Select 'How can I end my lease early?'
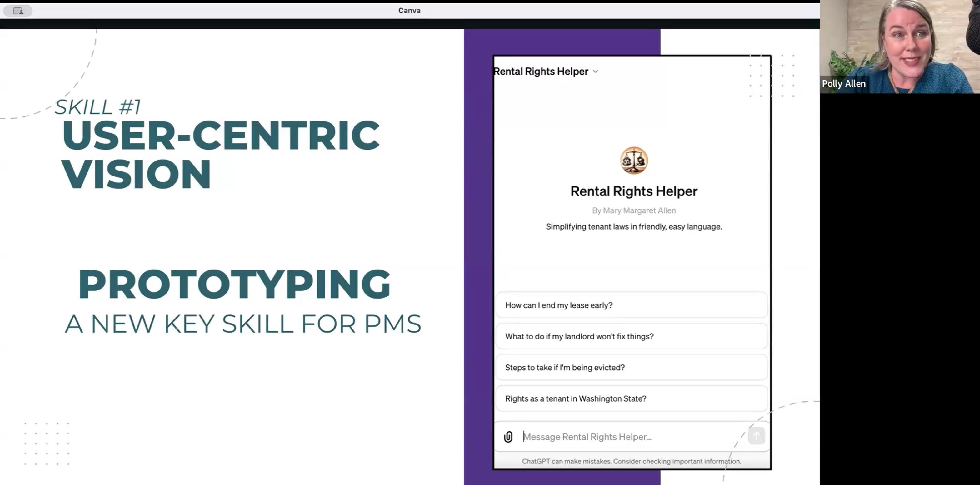The image size is (980, 485). tap(632, 305)
